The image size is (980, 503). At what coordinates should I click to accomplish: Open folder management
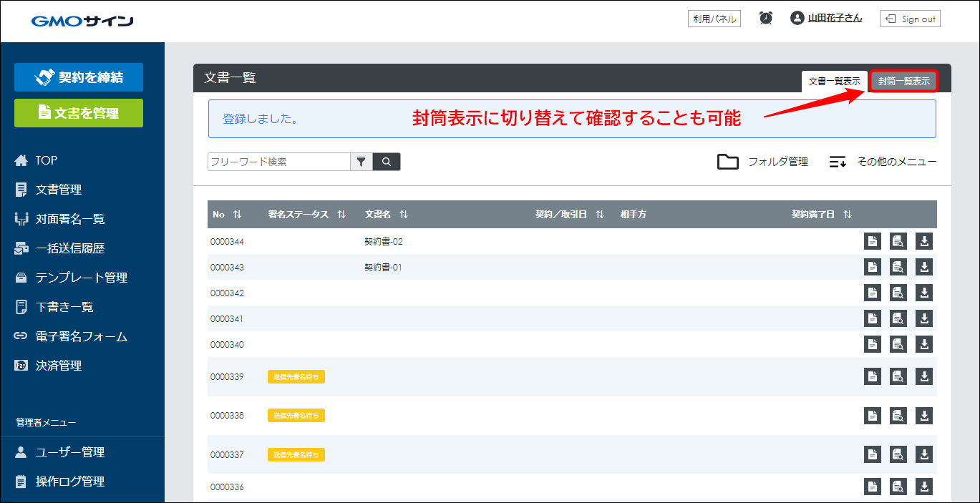[x=763, y=162]
